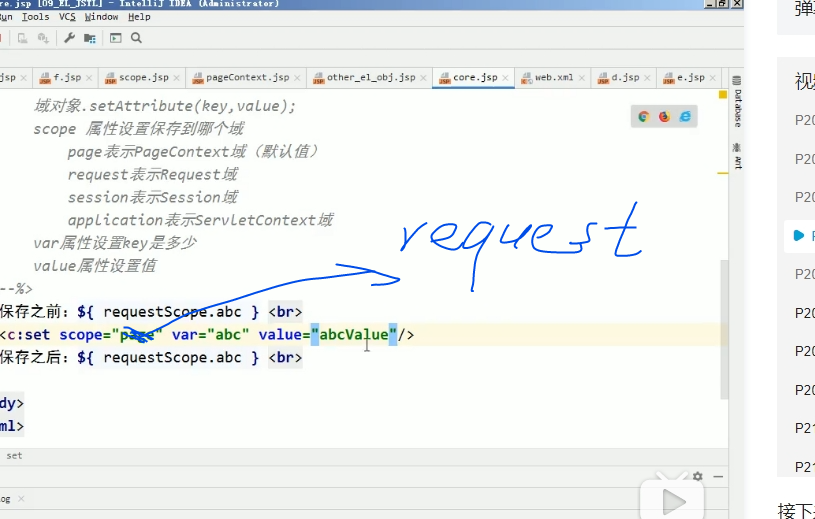Click the c:set tag name
The image size is (815, 519).
[x=29, y=335]
